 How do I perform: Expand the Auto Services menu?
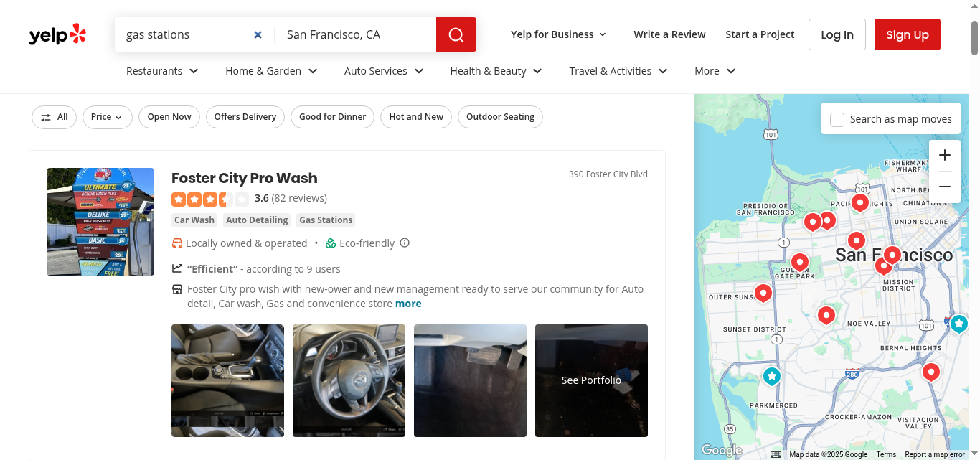[384, 71]
